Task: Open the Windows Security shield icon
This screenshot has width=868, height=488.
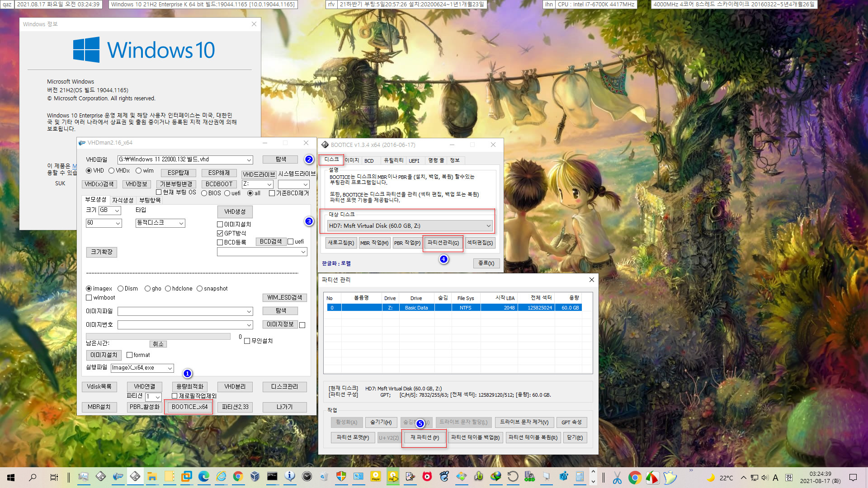Action: pos(341,477)
